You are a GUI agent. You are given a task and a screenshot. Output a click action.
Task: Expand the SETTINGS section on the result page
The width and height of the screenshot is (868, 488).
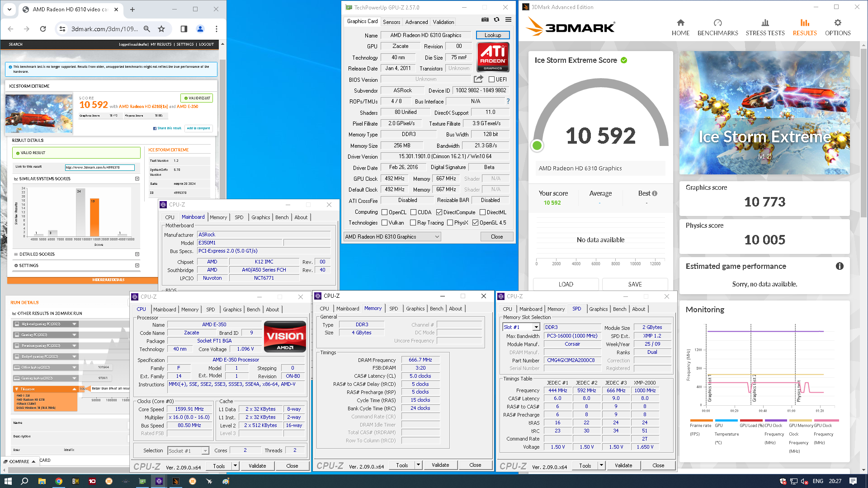(137, 266)
